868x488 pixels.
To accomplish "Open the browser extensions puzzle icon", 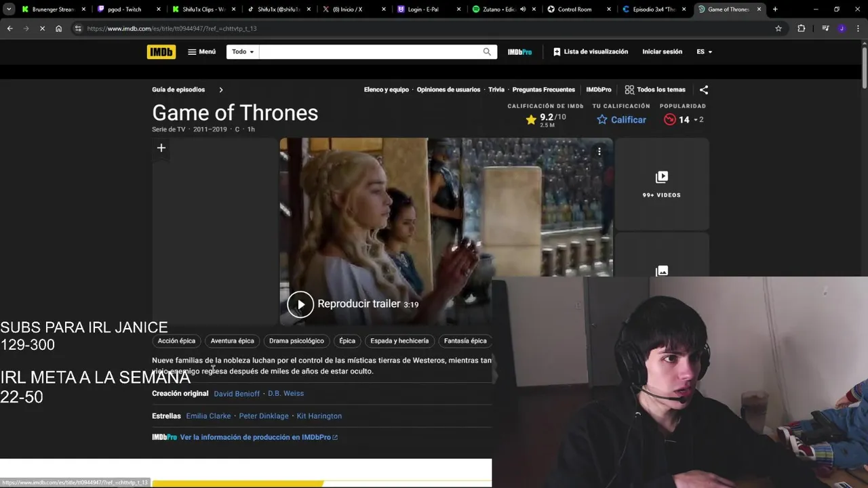I will [x=802, y=28].
